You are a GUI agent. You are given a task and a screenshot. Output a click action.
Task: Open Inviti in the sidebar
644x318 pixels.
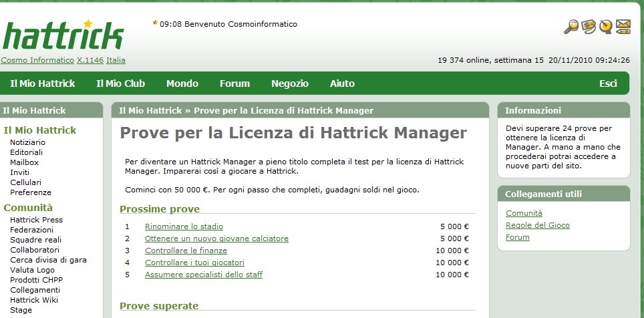20,172
